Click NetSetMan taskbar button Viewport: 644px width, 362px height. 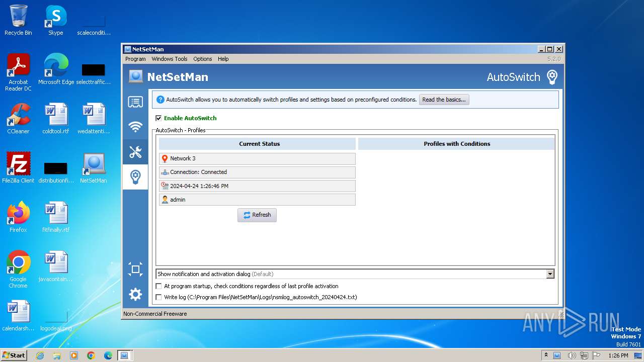click(x=124, y=355)
